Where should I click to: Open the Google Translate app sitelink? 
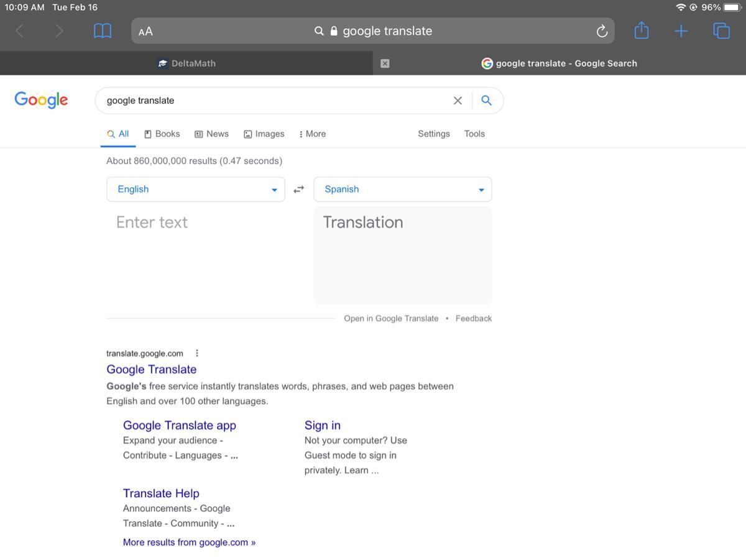[180, 425]
